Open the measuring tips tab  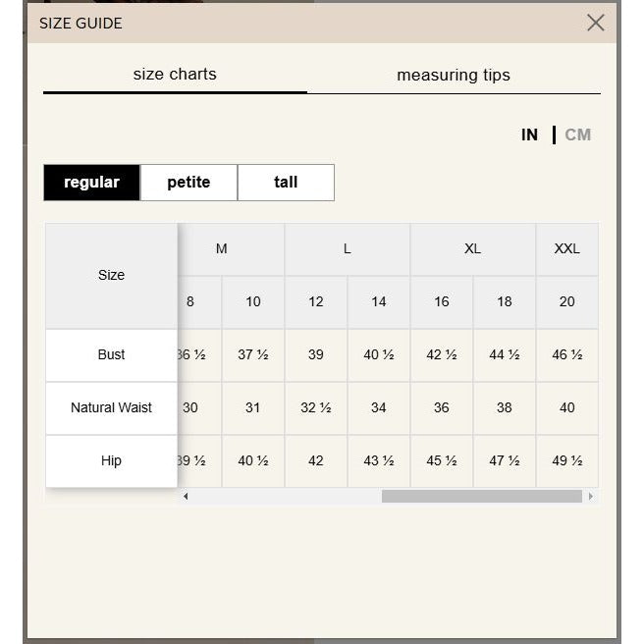(454, 75)
